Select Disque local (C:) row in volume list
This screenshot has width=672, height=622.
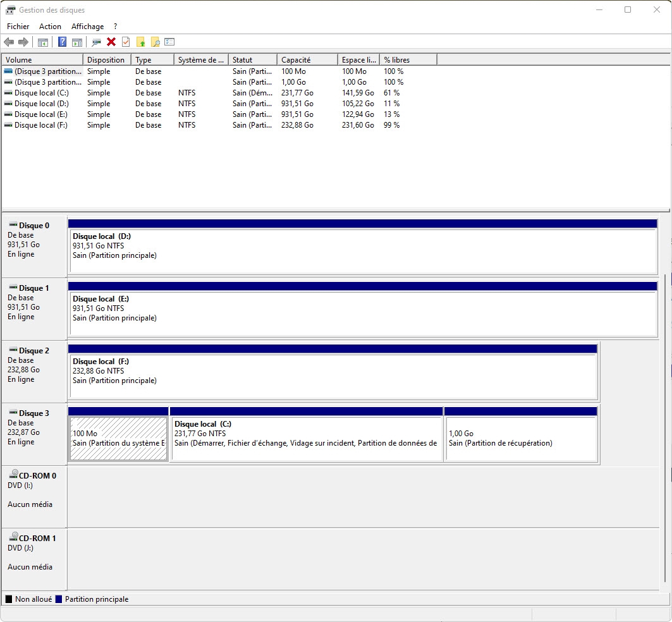(x=41, y=93)
